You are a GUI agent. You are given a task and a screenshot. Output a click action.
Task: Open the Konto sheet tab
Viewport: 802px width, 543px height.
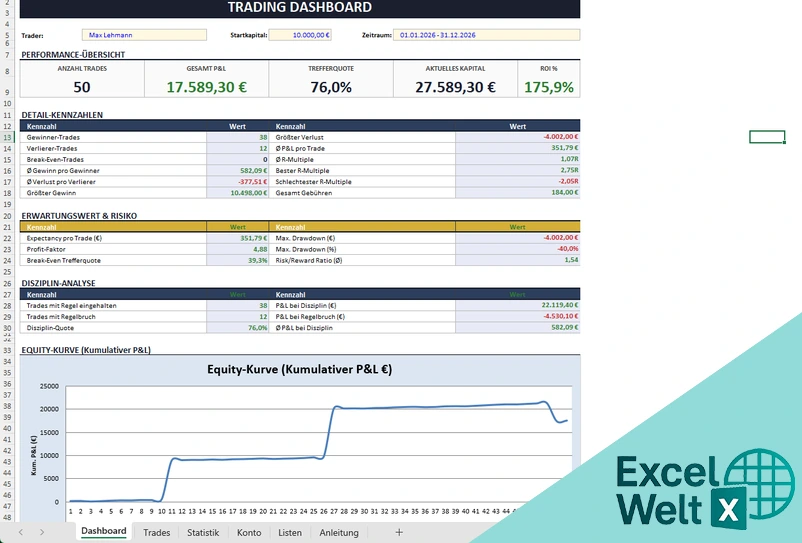point(249,532)
